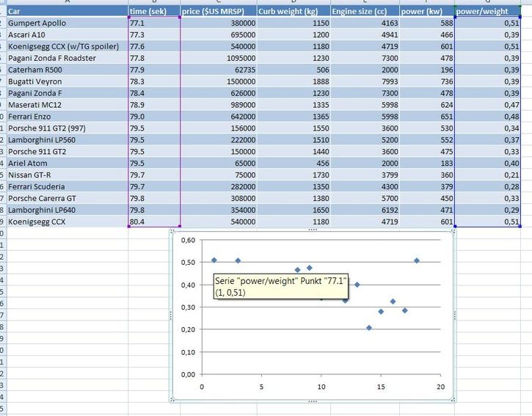Click the chart's right-edge resize handle
Viewport: 532px width, 416px height.
tap(456, 315)
